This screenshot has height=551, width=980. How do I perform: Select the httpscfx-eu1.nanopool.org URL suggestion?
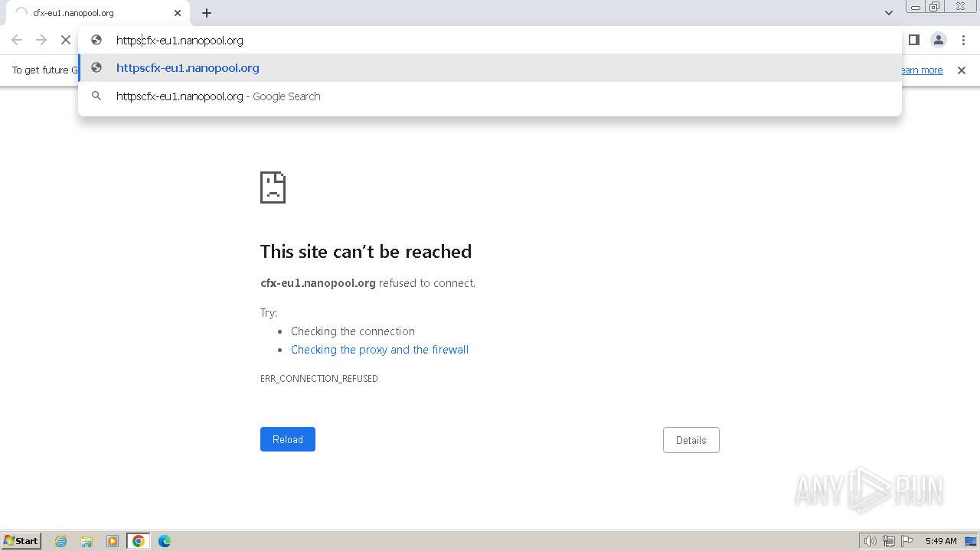tap(490, 68)
